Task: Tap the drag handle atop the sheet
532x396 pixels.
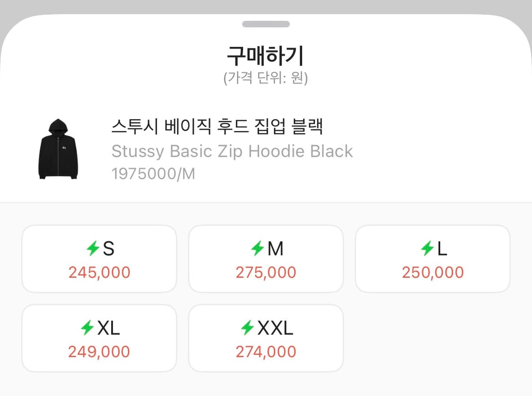Action: point(266,24)
